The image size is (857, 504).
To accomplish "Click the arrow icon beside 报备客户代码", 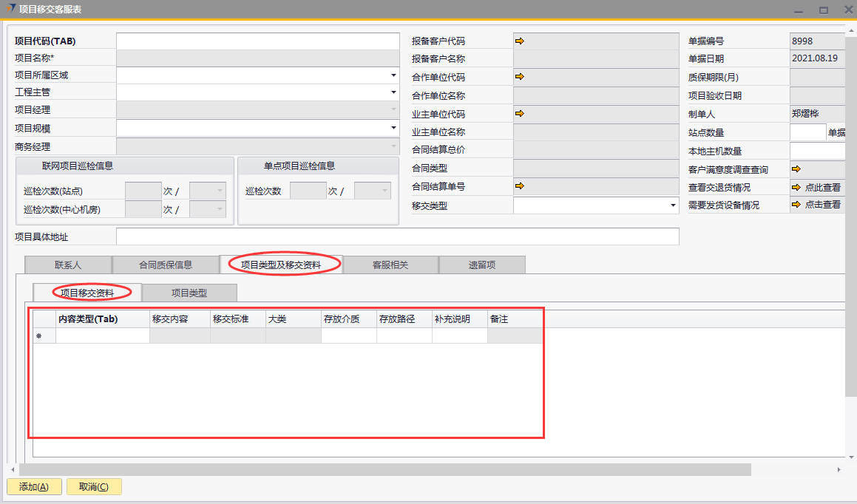I will pyautogui.click(x=519, y=41).
